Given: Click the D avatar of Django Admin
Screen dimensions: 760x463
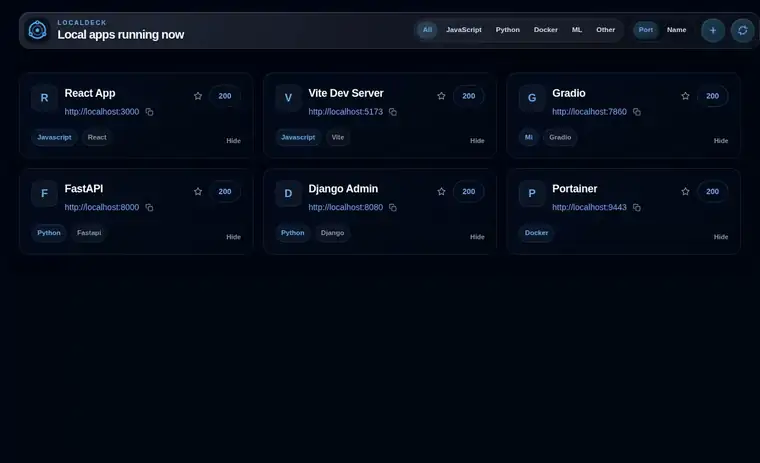Looking at the screenshot, I should 288,193.
